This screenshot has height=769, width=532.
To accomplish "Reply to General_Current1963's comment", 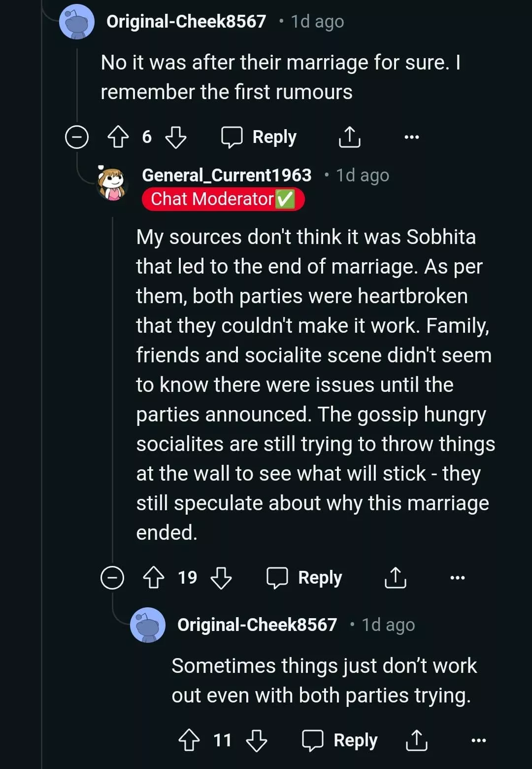I will (304, 577).
